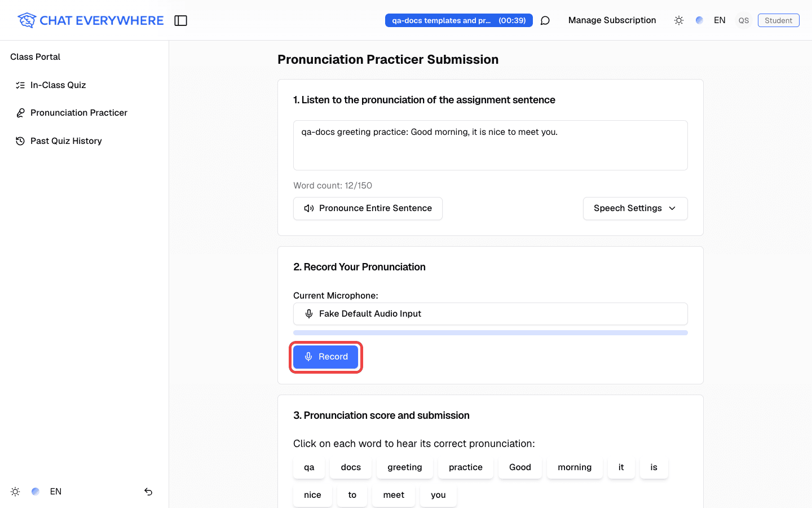This screenshot has height=508, width=812.
Task: Focus the assignment sentence text box
Action: tap(491, 145)
